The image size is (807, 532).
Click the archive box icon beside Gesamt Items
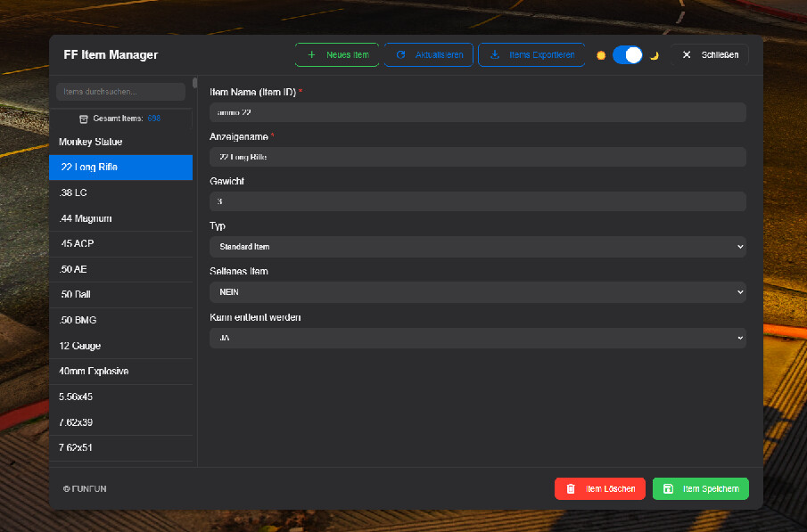tap(84, 119)
